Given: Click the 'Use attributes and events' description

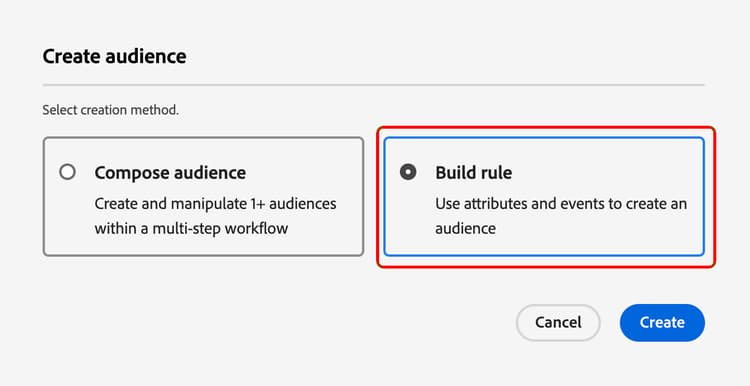Looking at the screenshot, I should coord(561,216).
